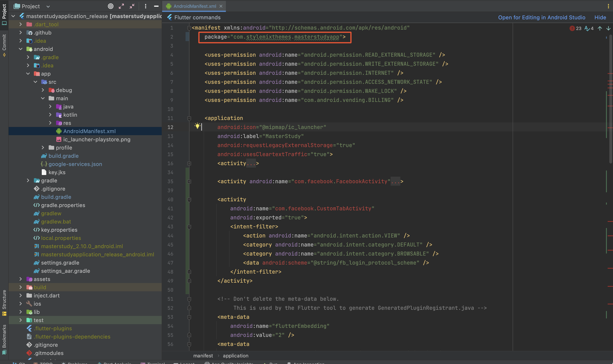Click the Collapse All icon in Project panel
The image size is (613, 364).
[x=132, y=6]
